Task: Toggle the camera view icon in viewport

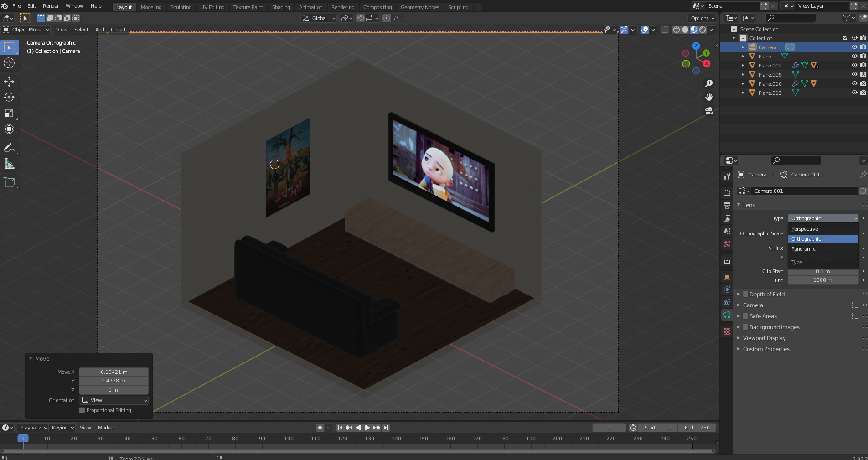Action: pos(709,111)
